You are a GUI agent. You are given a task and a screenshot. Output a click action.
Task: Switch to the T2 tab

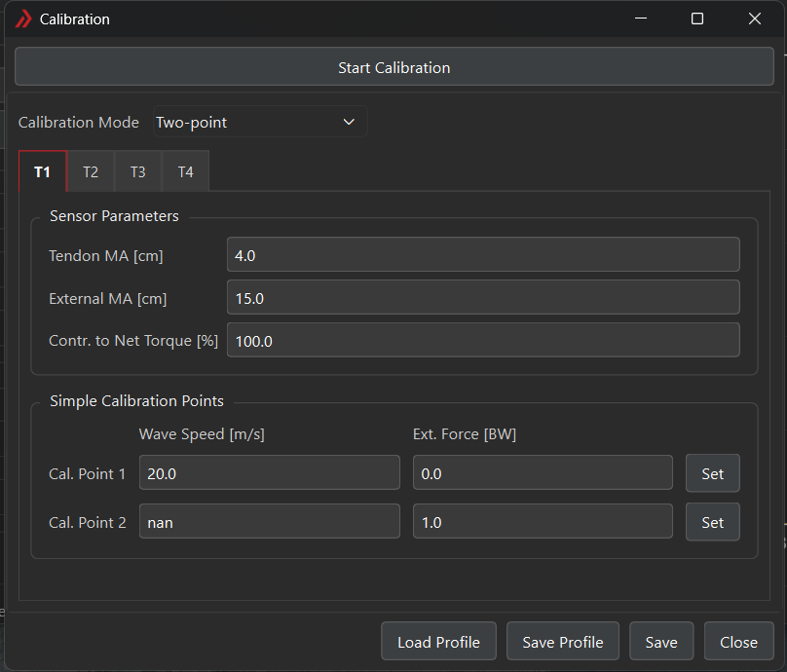pyautogui.click(x=91, y=171)
